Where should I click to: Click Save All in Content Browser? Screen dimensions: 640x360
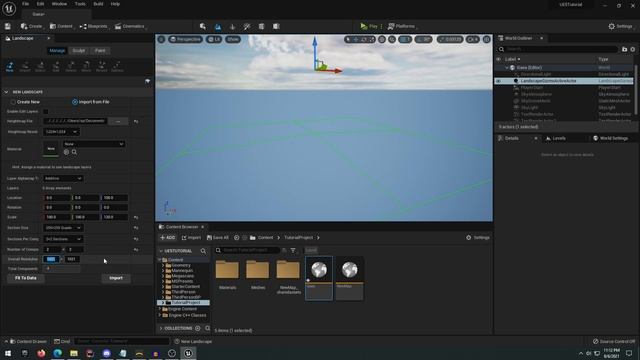(218, 238)
